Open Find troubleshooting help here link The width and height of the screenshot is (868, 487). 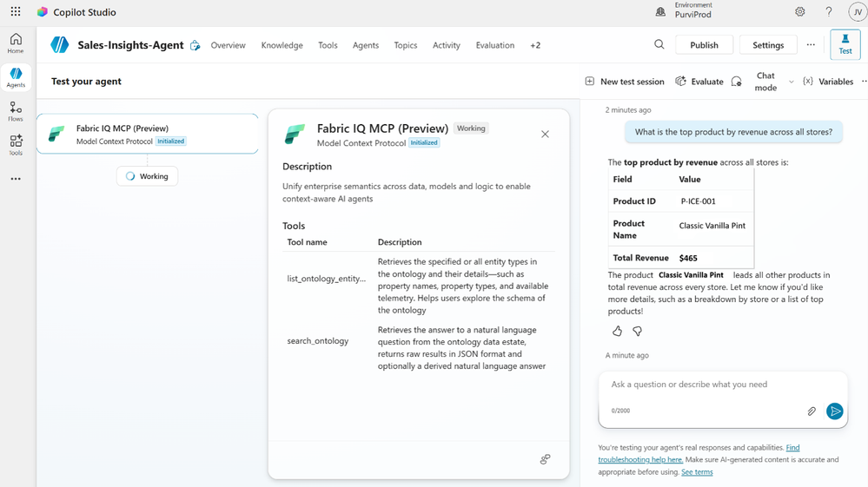(x=699, y=453)
